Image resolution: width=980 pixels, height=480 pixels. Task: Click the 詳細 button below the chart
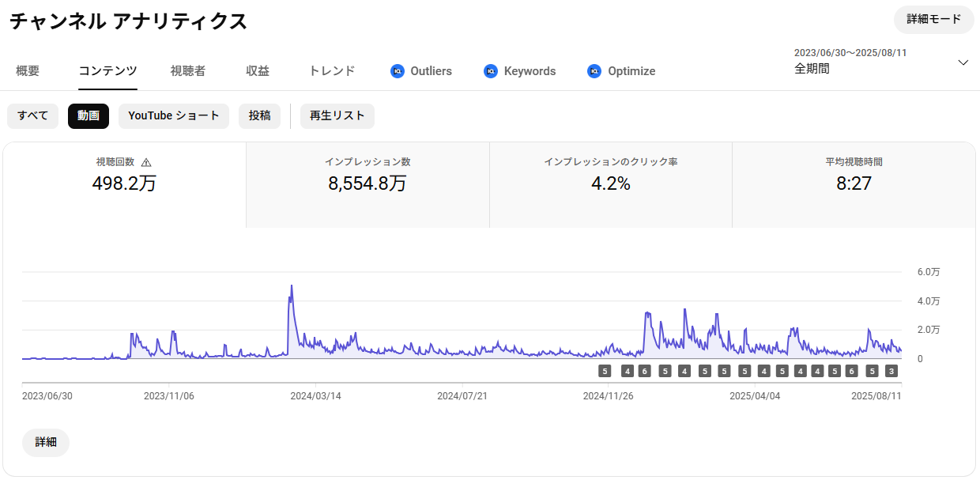[x=46, y=442]
